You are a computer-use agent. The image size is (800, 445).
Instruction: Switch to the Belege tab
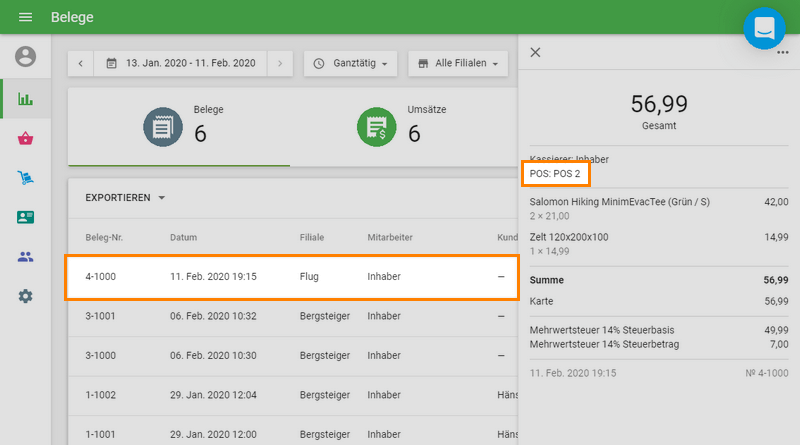click(x=179, y=126)
